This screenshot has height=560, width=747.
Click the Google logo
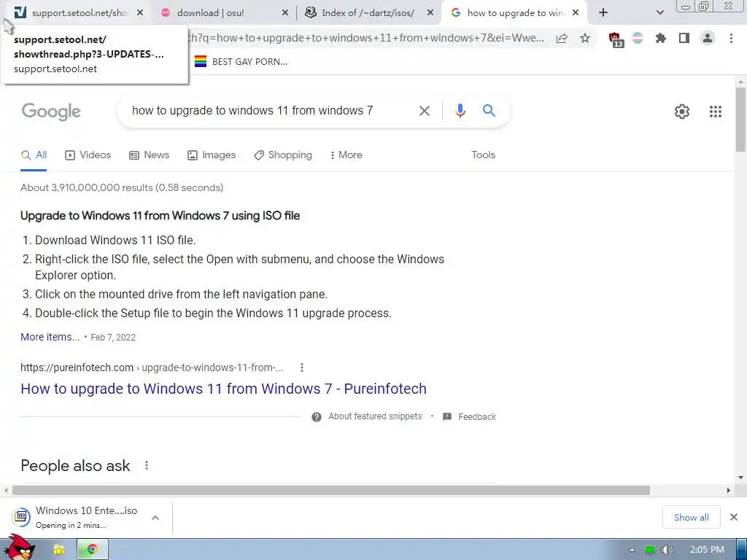(x=51, y=112)
